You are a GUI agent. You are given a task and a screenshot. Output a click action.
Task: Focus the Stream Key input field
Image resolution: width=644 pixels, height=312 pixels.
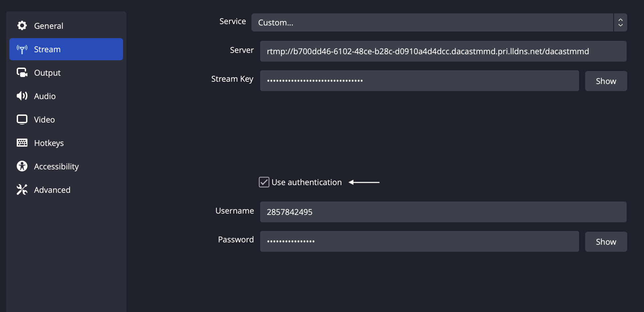[420, 81]
